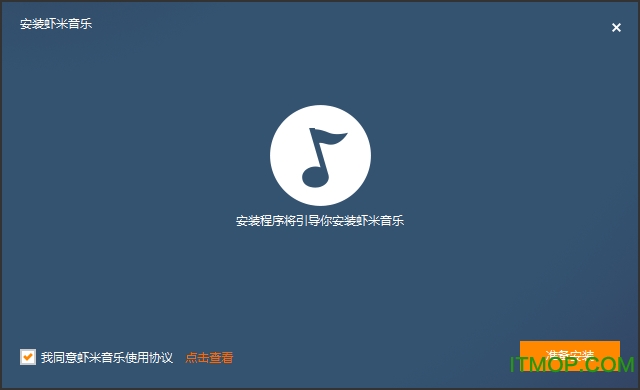
Task: Click the 安装虾米音乐 window title
Action: pyautogui.click(x=56, y=24)
